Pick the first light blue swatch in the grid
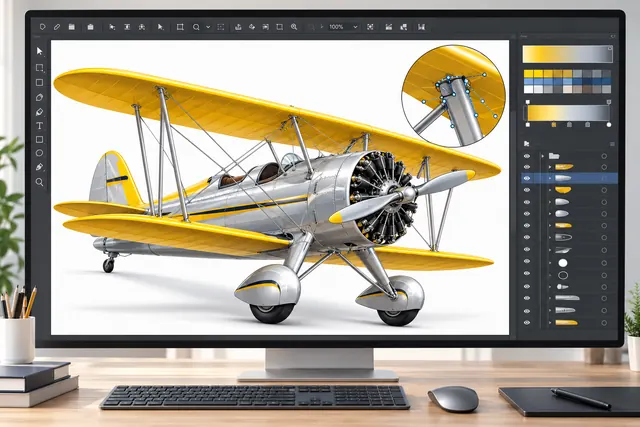The image size is (640, 427). [x=529, y=81]
